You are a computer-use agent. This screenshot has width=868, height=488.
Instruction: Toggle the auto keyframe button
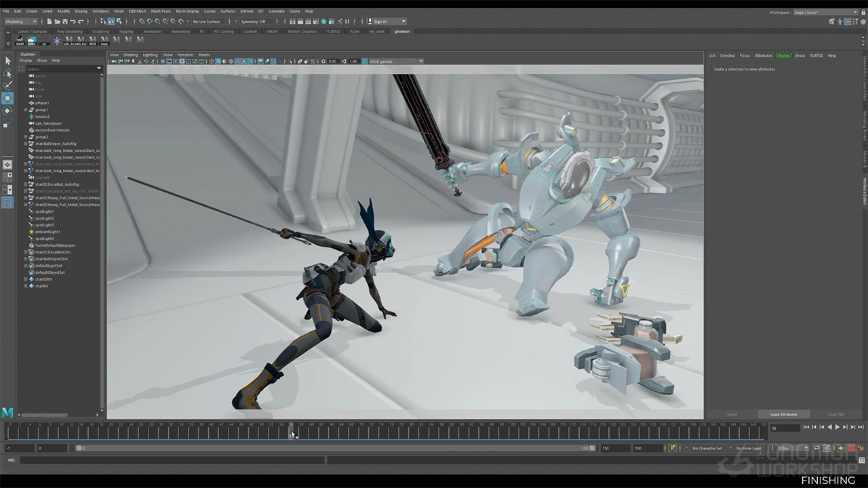pos(673,448)
